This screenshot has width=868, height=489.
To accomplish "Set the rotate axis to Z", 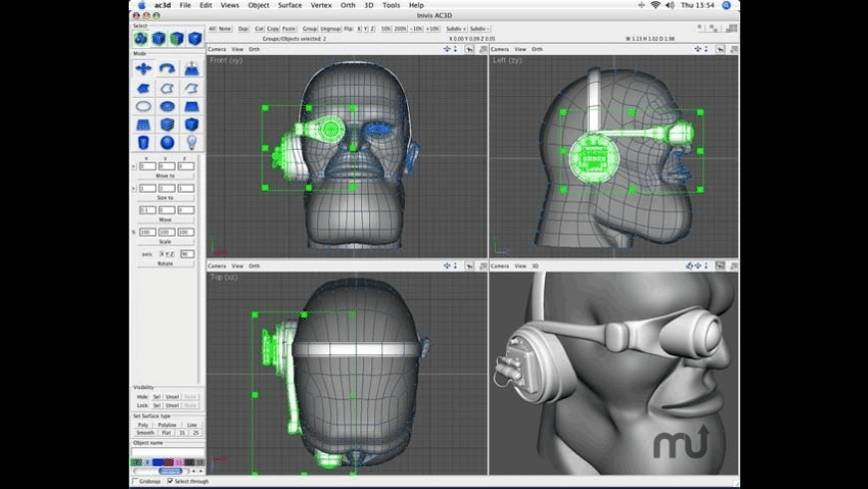I will click(x=172, y=254).
